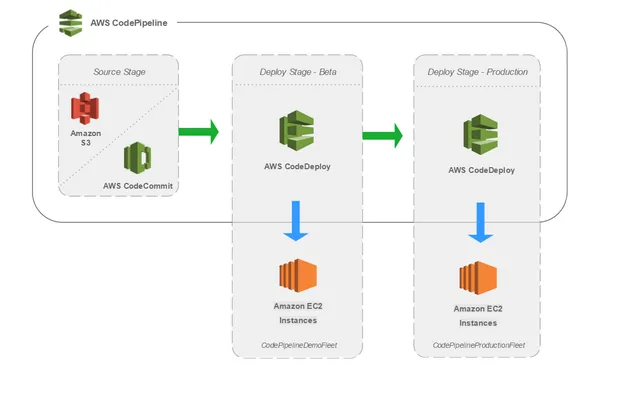
Task: Click the 'Source Stage' heading
Action: 119,72
